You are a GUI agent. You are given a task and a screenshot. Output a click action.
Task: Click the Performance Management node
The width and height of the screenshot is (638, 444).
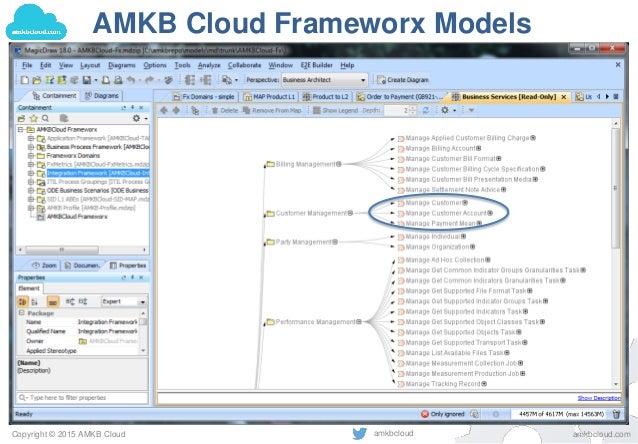click(x=314, y=322)
